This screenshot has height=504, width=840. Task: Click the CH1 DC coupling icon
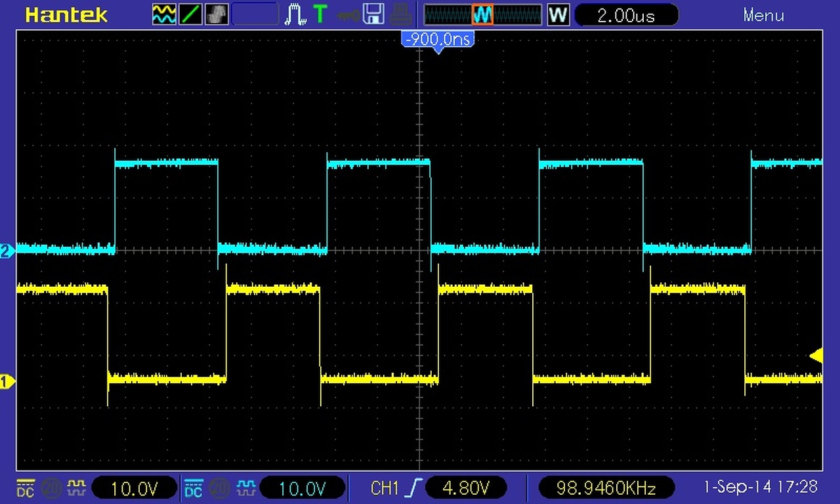[x=25, y=488]
